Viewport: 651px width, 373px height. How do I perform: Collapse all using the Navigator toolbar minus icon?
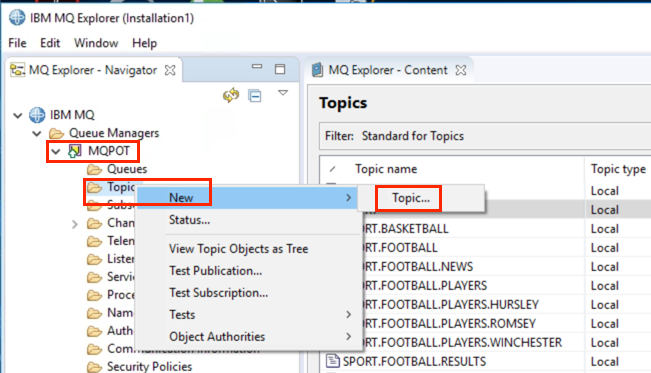pos(255,96)
